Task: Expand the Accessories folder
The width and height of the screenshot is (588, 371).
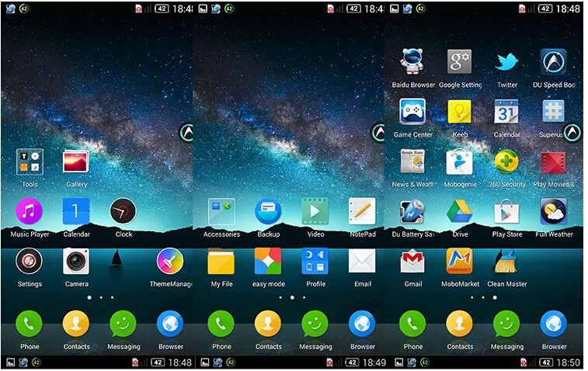Action: [221, 211]
